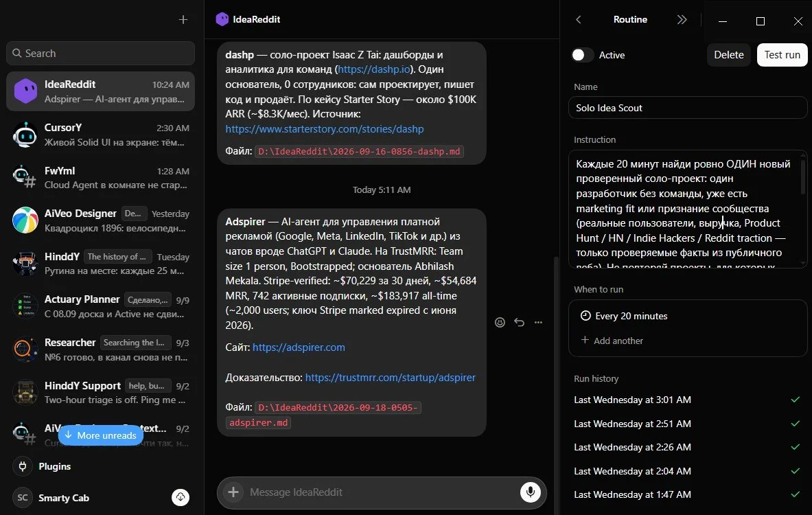Click the microphone voice input button
This screenshot has height=515, width=812.
pyautogui.click(x=531, y=492)
